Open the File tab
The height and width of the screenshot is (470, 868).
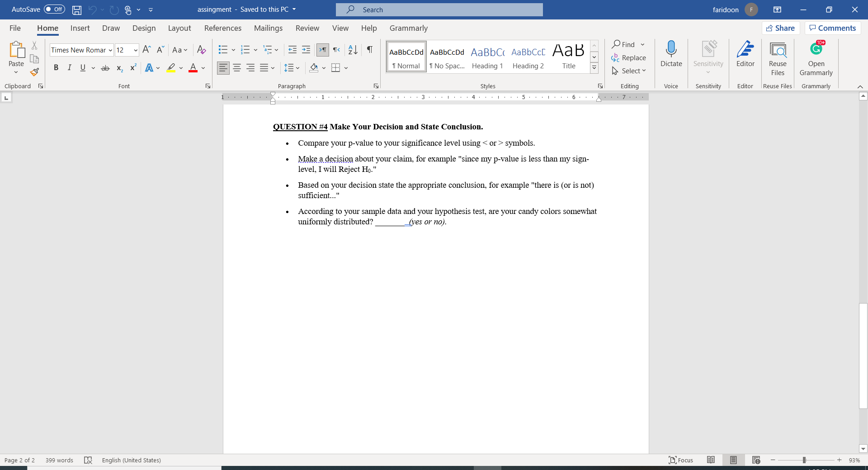[x=15, y=28]
